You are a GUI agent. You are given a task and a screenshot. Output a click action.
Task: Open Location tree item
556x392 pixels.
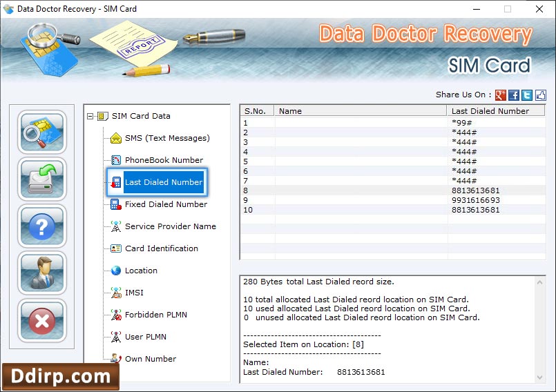[x=141, y=271]
